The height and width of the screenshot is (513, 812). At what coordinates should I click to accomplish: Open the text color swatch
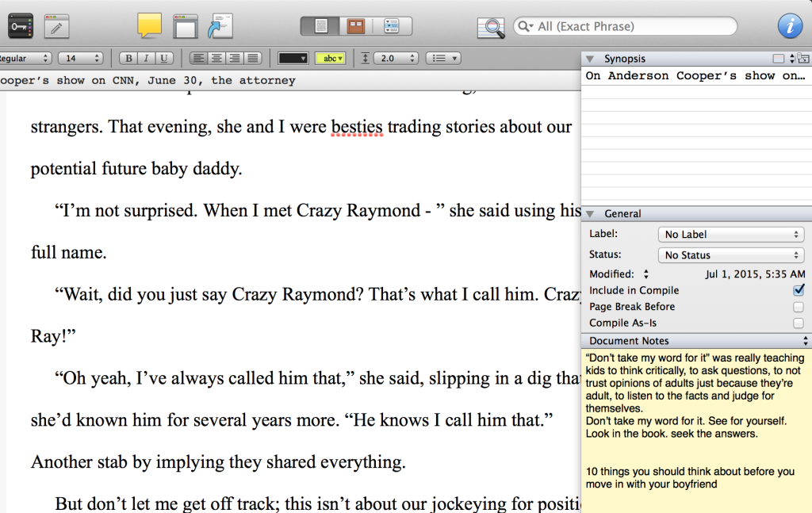coord(293,58)
